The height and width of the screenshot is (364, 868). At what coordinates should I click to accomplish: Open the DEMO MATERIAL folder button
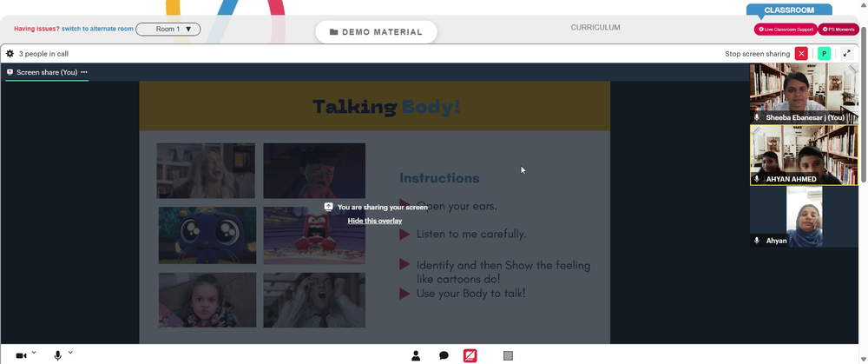pyautogui.click(x=377, y=32)
